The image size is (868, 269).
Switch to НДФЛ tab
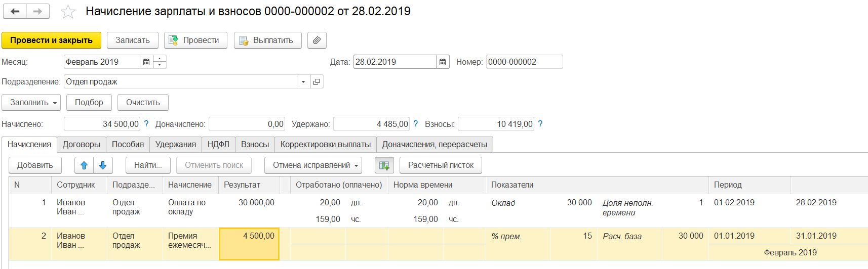click(x=218, y=144)
